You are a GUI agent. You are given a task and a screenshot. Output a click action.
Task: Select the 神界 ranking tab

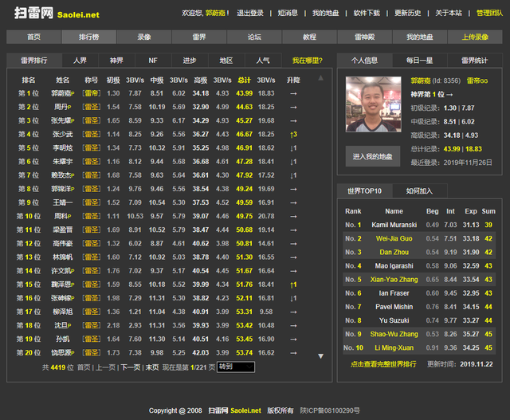(x=116, y=61)
